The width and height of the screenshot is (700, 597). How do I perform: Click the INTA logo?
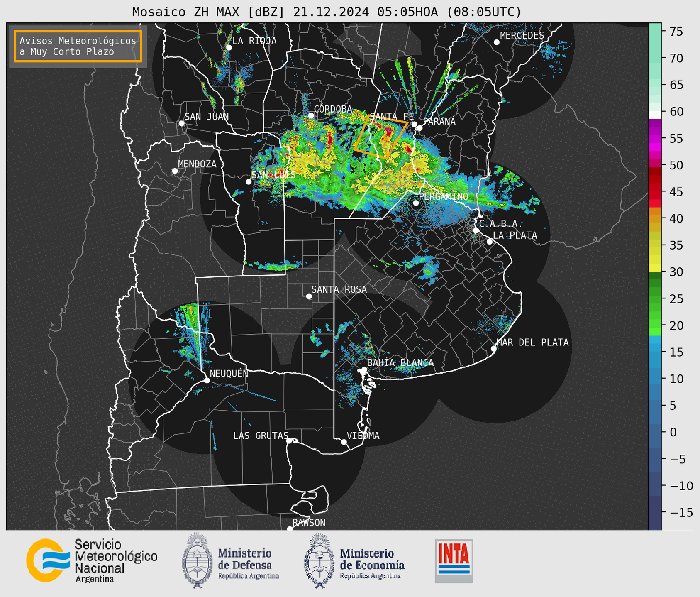(x=454, y=561)
